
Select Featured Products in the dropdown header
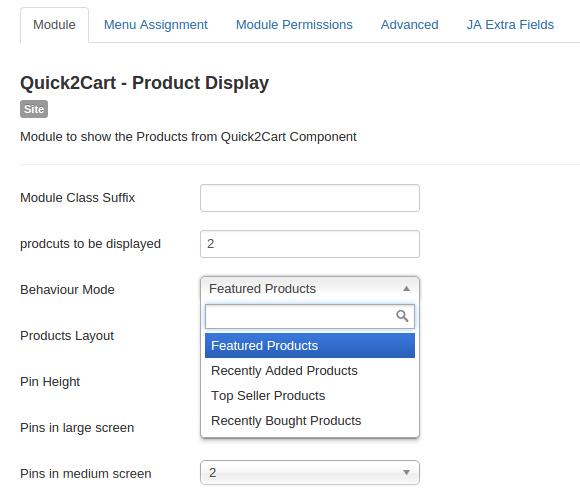tap(262, 289)
